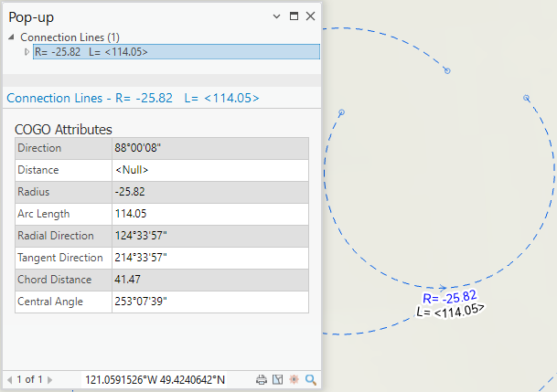
Task: Click the Connection Lines - R= -25.82 title link
Action: click(133, 98)
